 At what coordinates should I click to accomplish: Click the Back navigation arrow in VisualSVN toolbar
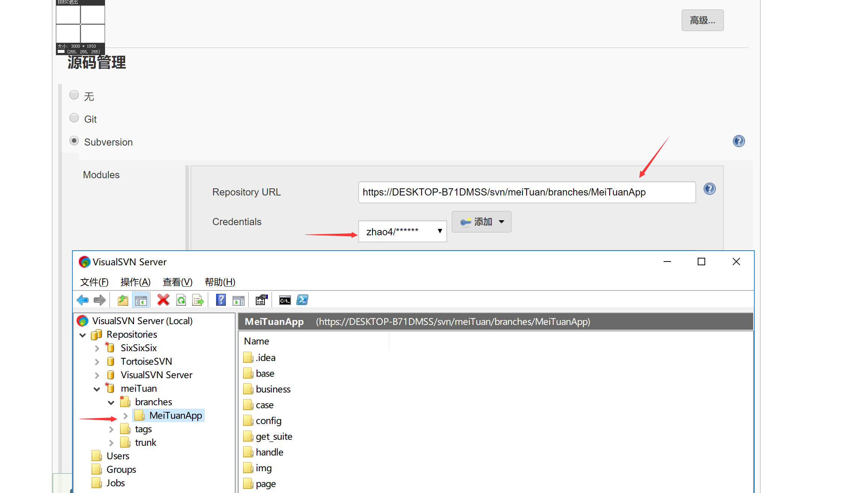pyautogui.click(x=83, y=300)
